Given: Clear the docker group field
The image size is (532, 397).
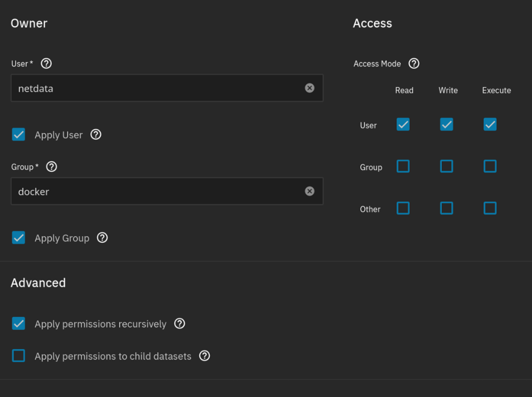Looking at the screenshot, I should (310, 191).
